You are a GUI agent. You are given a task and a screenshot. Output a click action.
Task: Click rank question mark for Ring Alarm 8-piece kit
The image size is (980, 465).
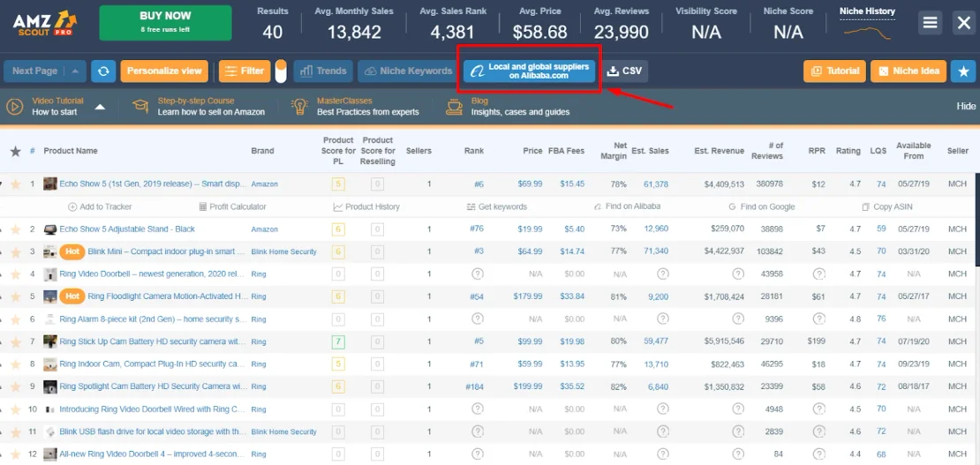coord(478,319)
